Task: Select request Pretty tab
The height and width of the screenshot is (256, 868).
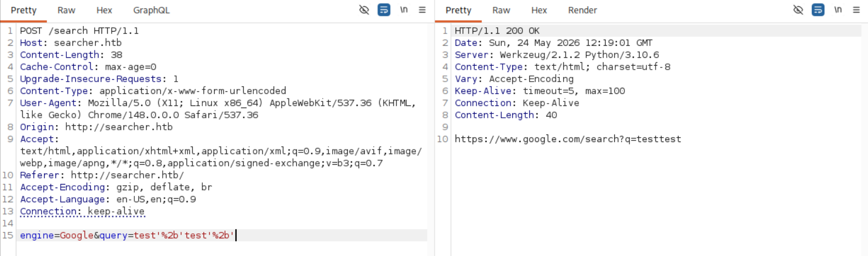Action: coord(24,10)
